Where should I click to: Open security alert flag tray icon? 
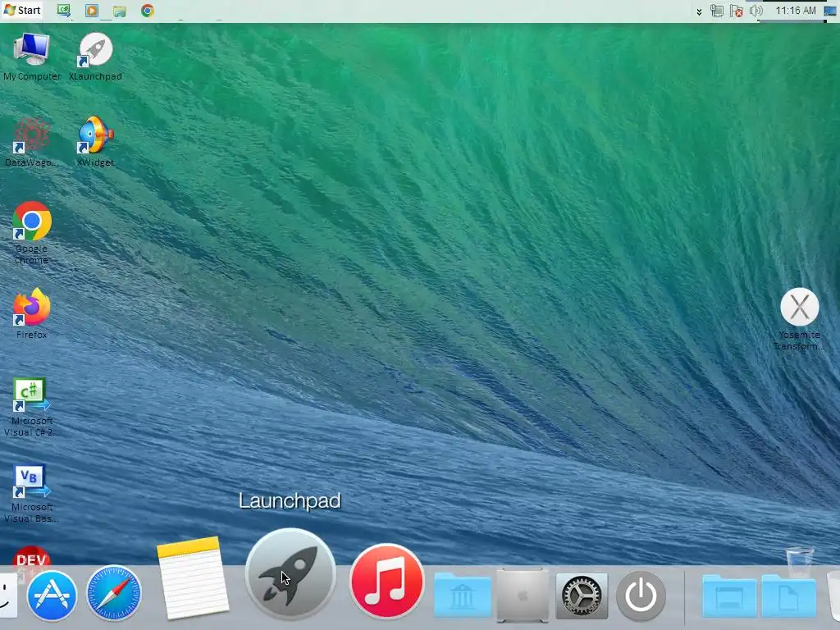tap(737, 11)
